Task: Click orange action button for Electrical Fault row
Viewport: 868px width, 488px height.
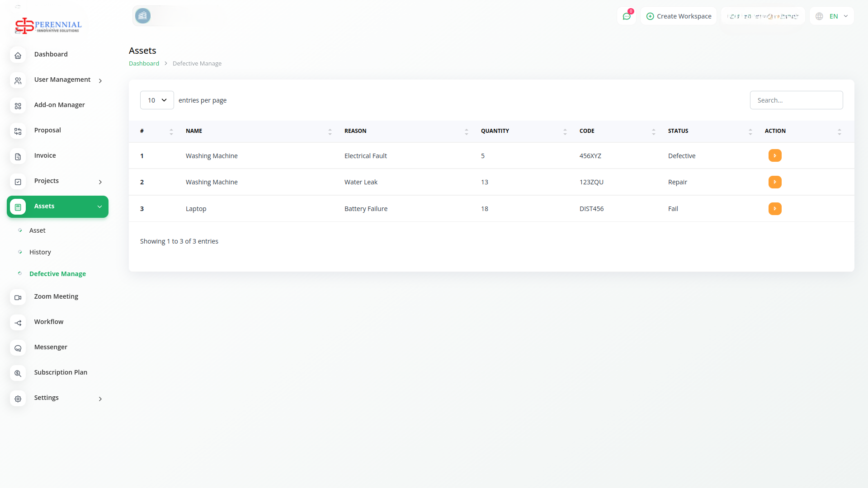Action: pyautogui.click(x=775, y=156)
